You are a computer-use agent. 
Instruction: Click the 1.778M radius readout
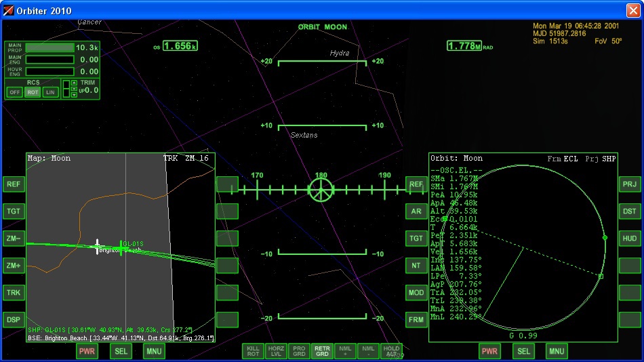pyautogui.click(x=464, y=46)
